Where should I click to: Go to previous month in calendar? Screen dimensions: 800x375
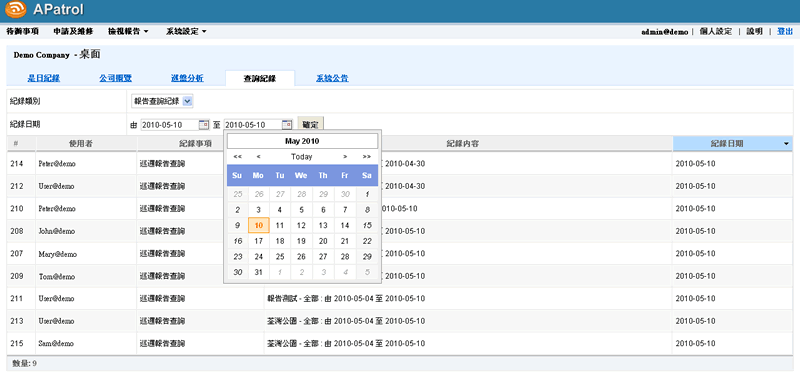[x=259, y=157]
